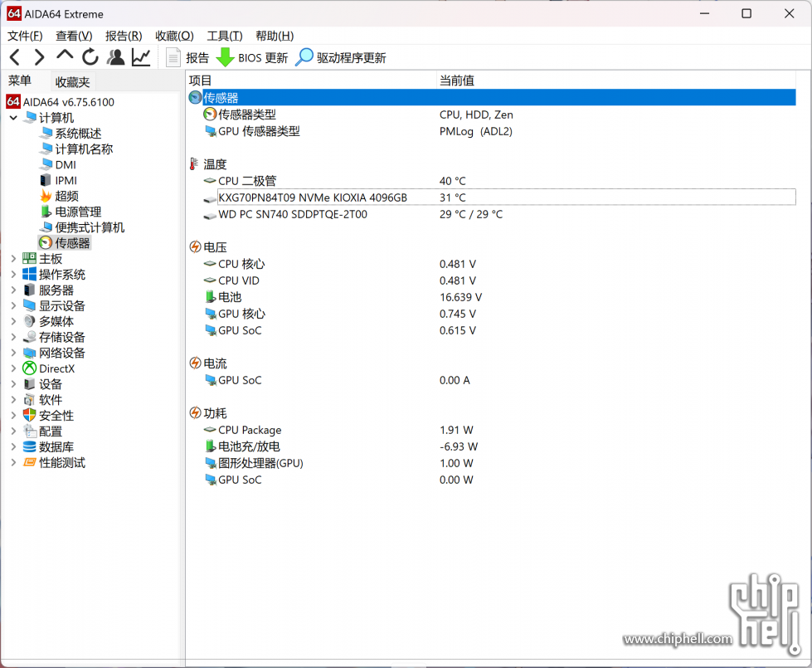The height and width of the screenshot is (668, 812).
Task: Select the AIDA64 v6.75.6100 root node
Action: pyautogui.click(x=68, y=102)
